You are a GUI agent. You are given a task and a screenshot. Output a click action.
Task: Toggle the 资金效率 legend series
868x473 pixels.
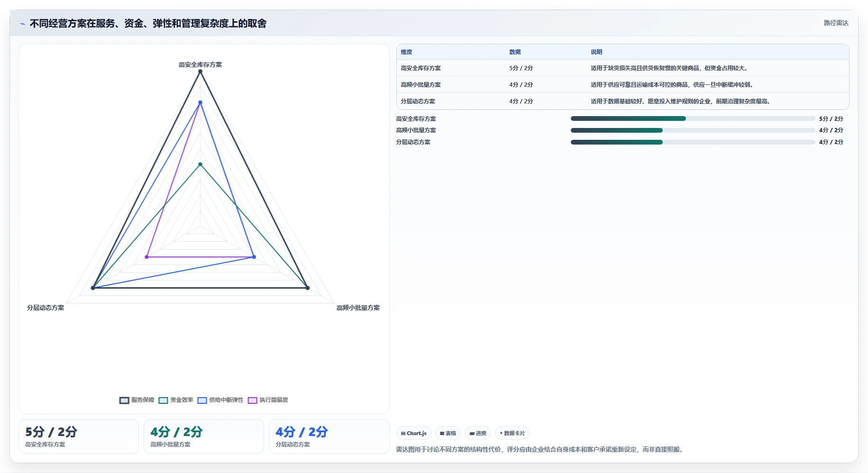(176, 400)
